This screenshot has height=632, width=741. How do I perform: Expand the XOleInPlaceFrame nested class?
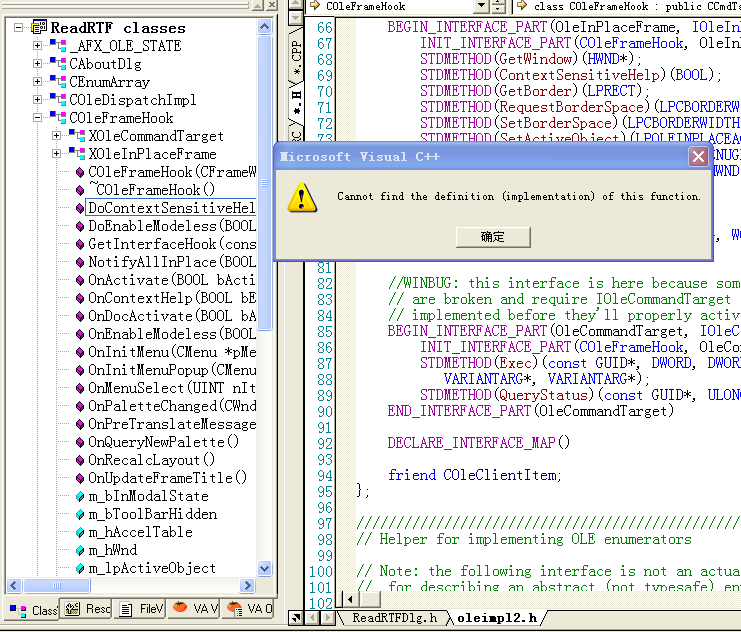56,154
